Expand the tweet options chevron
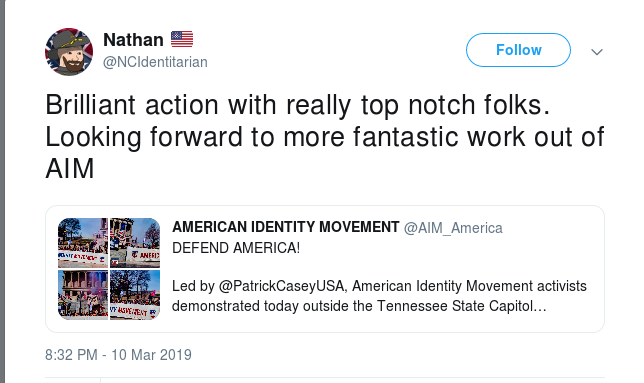 (x=597, y=52)
